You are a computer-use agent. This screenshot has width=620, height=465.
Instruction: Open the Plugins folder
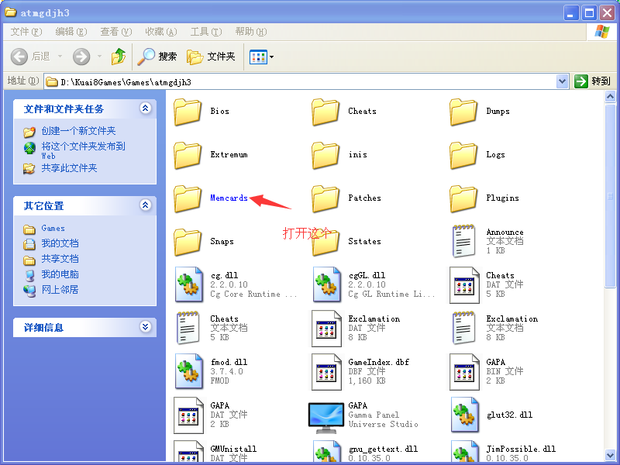click(x=465, y=198)
